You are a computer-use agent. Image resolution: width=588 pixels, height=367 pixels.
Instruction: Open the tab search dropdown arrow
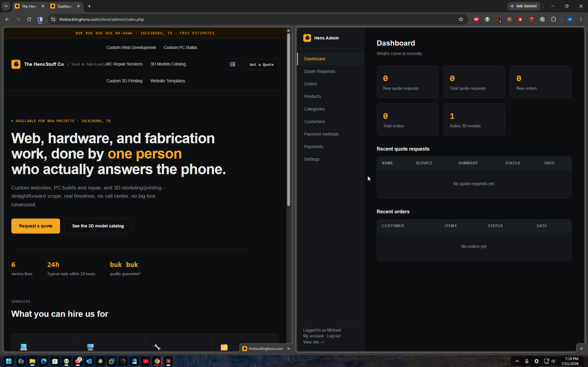pos(6,6)
